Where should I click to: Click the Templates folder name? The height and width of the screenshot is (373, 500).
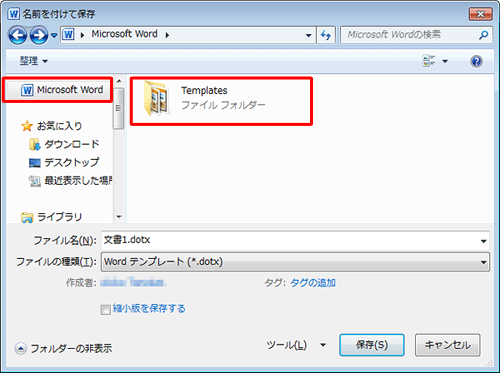tap(204, 90)
